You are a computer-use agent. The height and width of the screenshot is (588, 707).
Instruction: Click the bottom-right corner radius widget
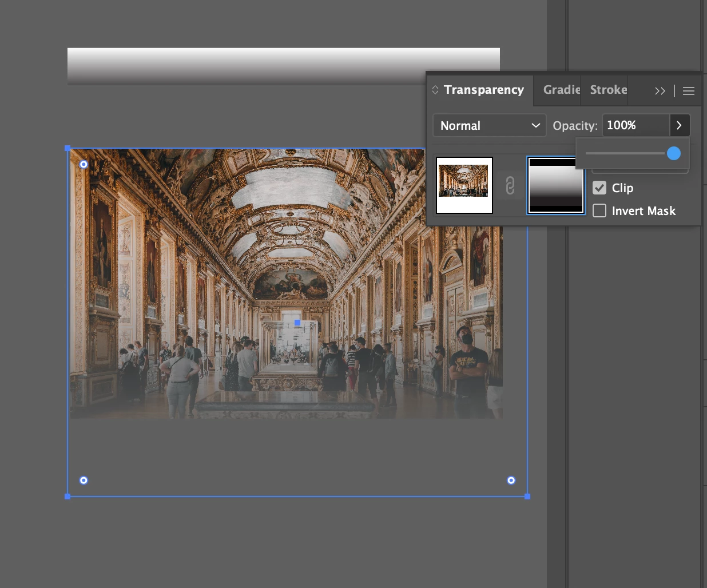(511, 480)
